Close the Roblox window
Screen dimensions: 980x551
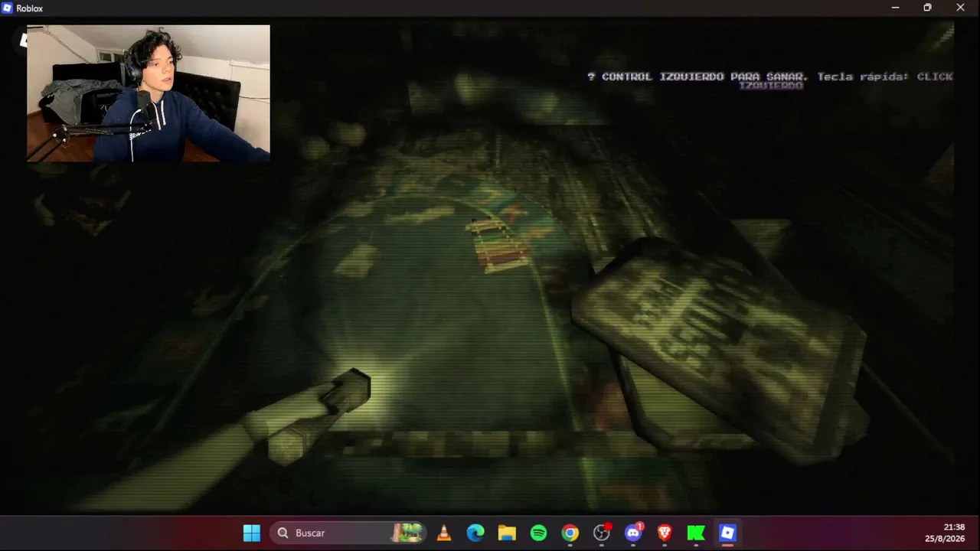point(961,8)
